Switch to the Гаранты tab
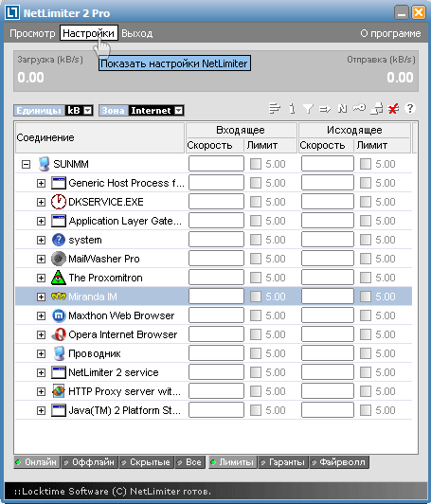The image size is (431, 504). pyautogui.click(x=283, y=462)
